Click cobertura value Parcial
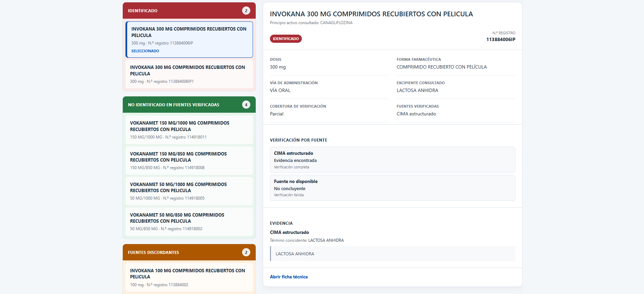This screenshot has height=294, width=644. coord(277,114)
